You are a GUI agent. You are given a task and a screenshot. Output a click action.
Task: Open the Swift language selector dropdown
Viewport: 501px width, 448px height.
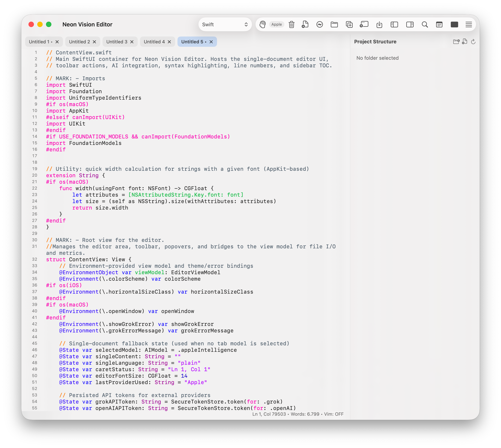coord(225,24)
